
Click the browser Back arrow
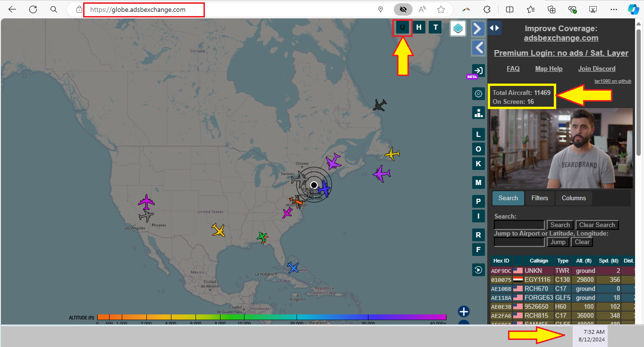click(x=12, y=9)
